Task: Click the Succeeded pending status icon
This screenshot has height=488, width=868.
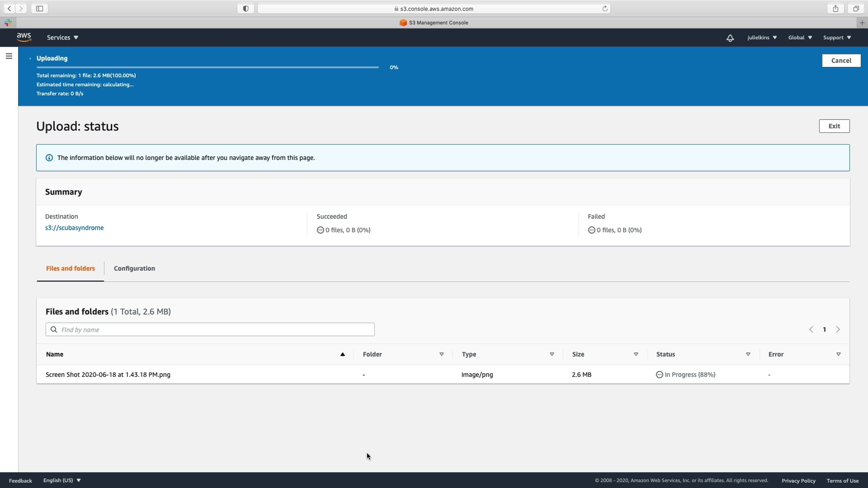Action: tap(320, 230)
